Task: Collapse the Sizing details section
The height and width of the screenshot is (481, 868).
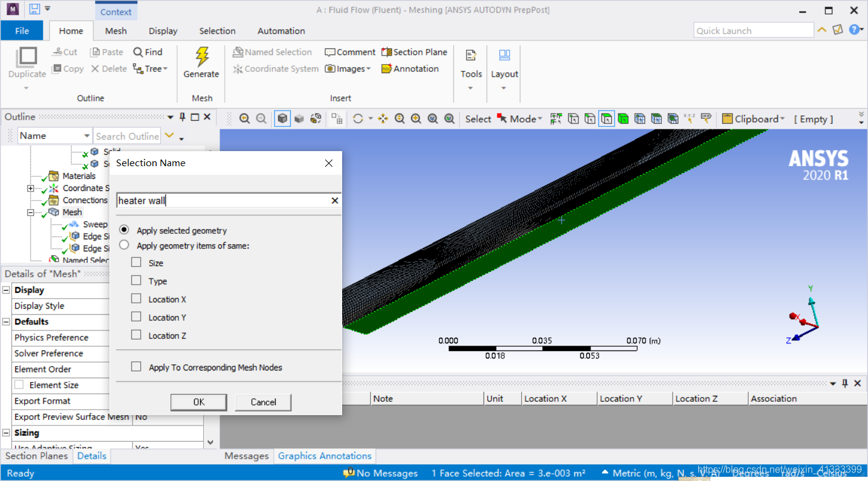Action: pos(6,433)
